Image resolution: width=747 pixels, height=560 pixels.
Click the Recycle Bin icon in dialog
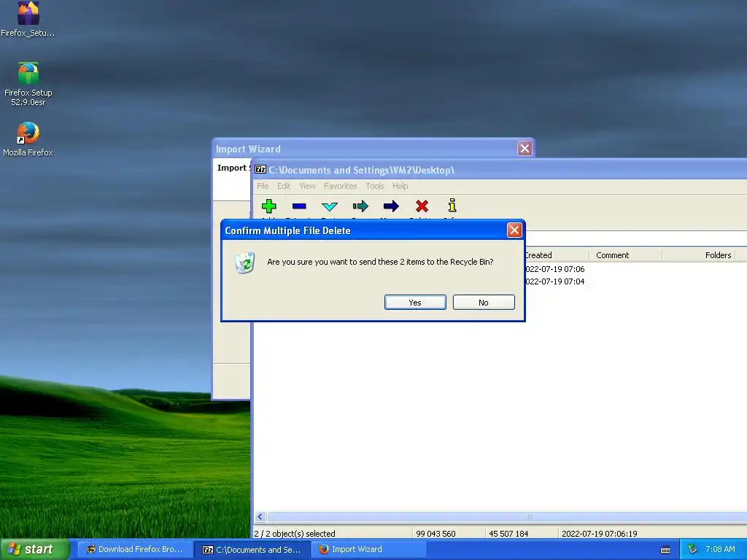245,262
